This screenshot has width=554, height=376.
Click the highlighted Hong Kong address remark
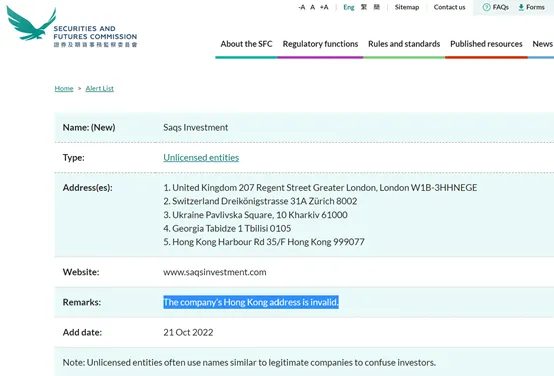[251, 302]
